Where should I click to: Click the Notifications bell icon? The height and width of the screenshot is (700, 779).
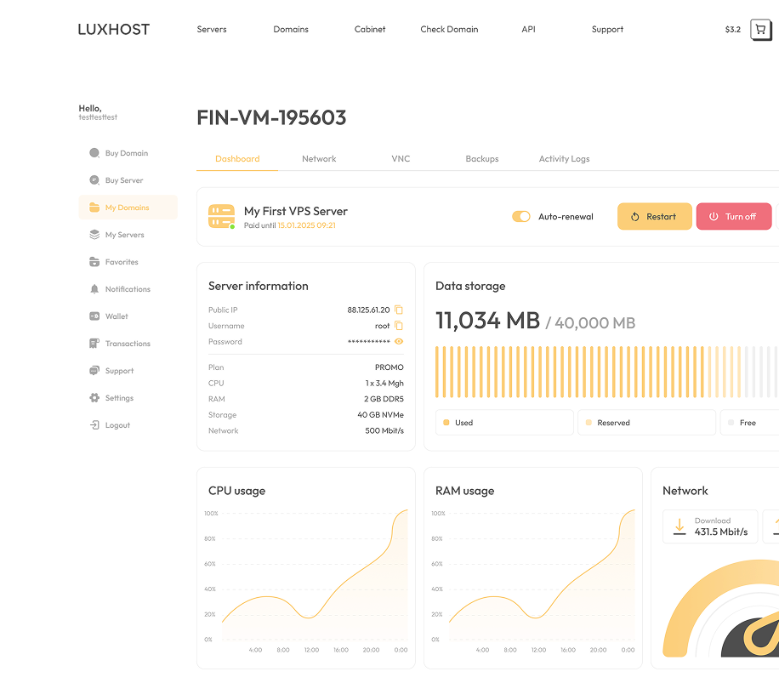(x=94, y=289)
